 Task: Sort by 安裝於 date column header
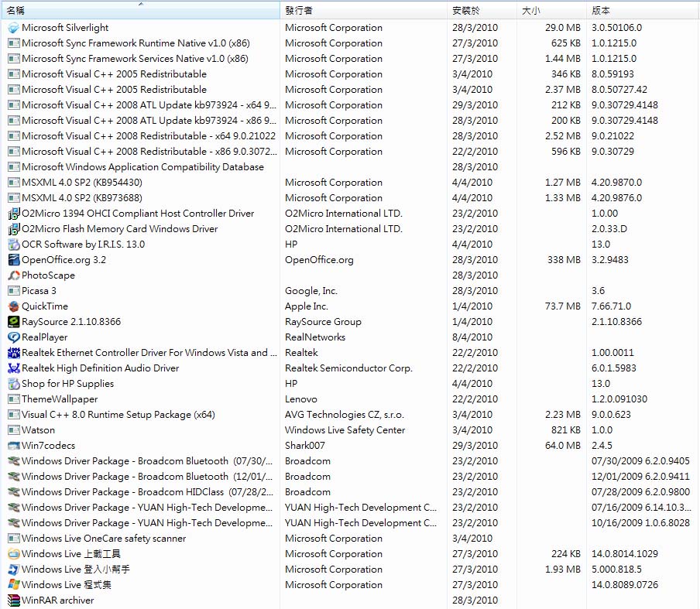pos(482,11)
